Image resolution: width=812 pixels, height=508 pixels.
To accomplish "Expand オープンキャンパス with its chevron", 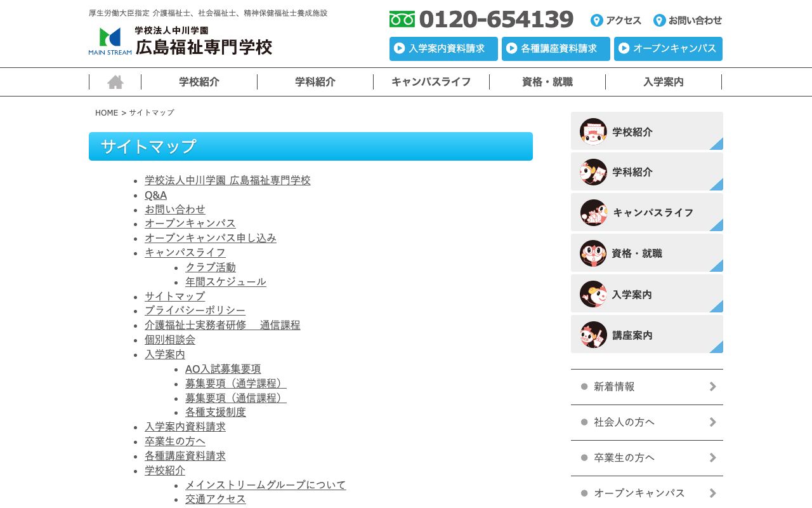I will click(712, 493).
